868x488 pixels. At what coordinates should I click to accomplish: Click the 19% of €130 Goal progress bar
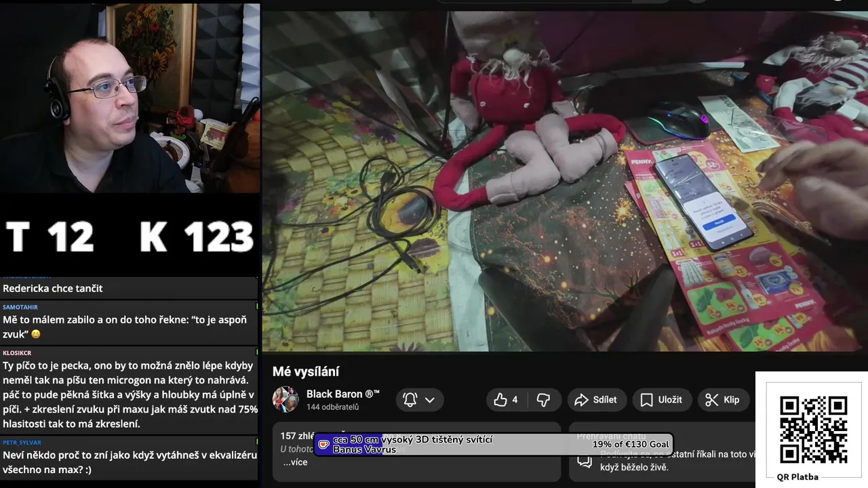(494, 445)
